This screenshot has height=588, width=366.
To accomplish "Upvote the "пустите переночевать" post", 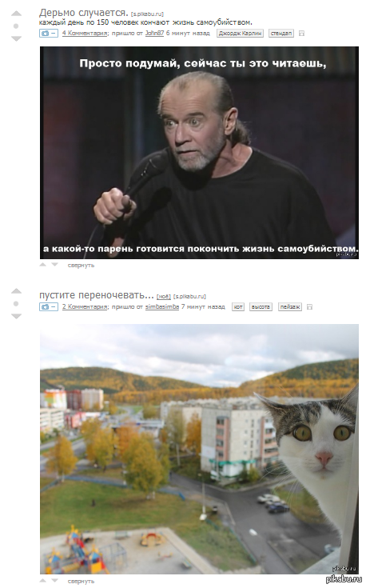I will pos(16,291).
